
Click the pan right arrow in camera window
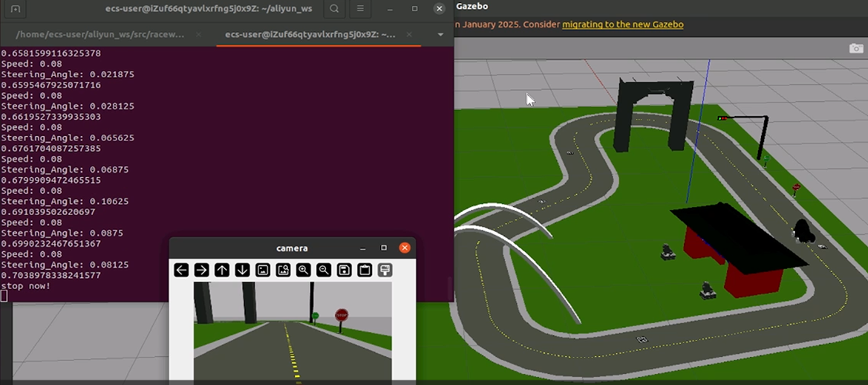[201, 270]
